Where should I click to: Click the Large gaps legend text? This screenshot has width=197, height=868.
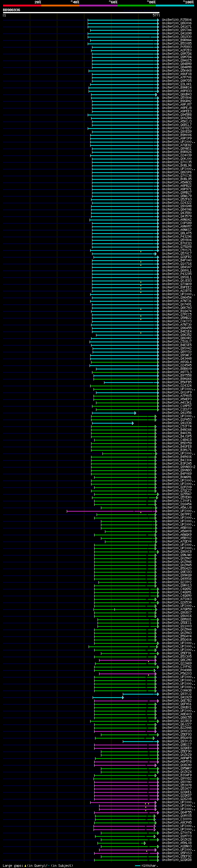(38, 865)
